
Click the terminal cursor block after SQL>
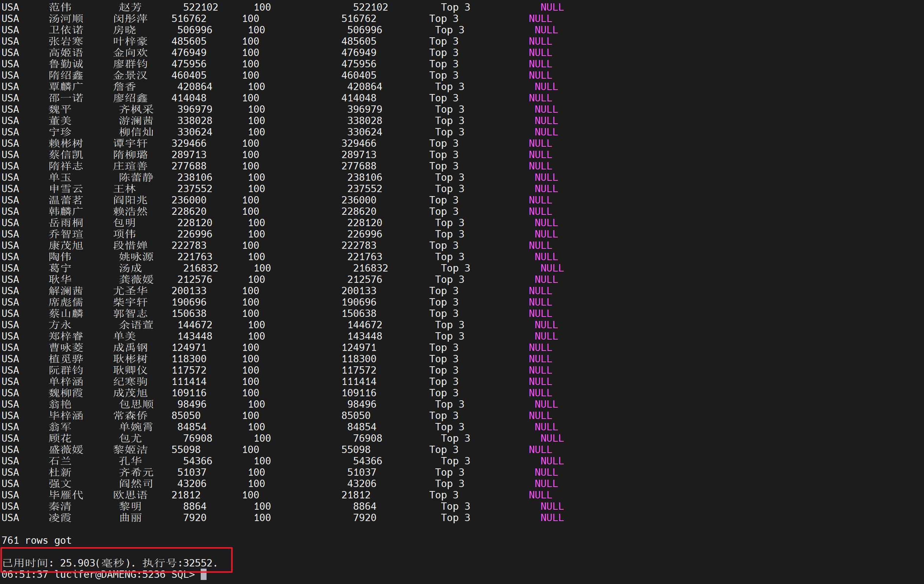click(x=203, y=574)
